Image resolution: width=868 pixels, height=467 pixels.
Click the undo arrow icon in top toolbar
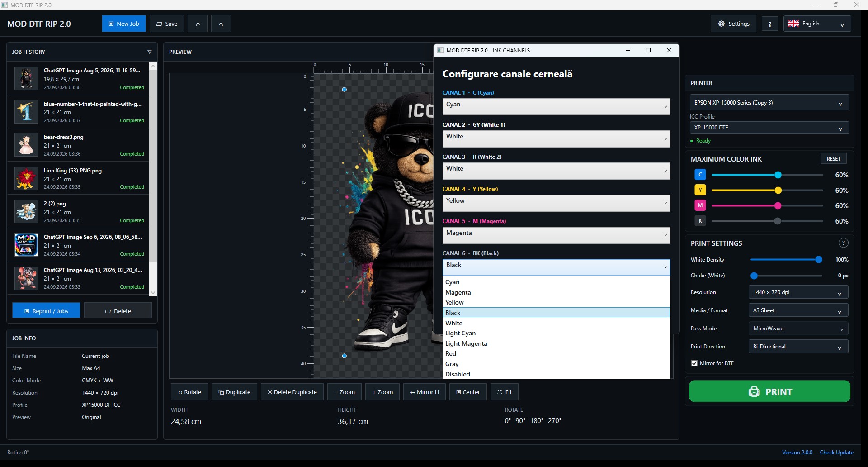coord(198,24)
